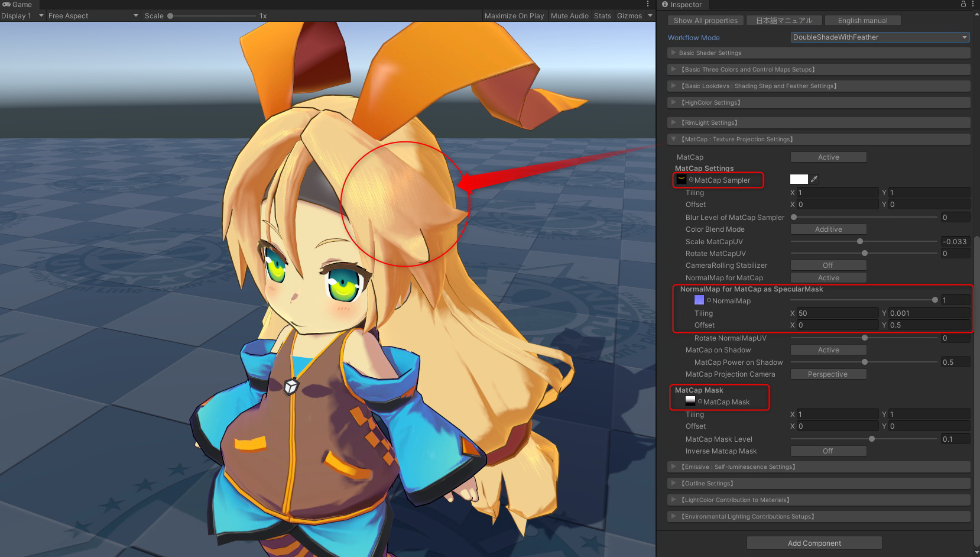The height and width of the screenshot is (557, 980).
Task: Click the MatCap Sampler texture thumbnail
Action: pyautogui.click(x=682, y=180)
